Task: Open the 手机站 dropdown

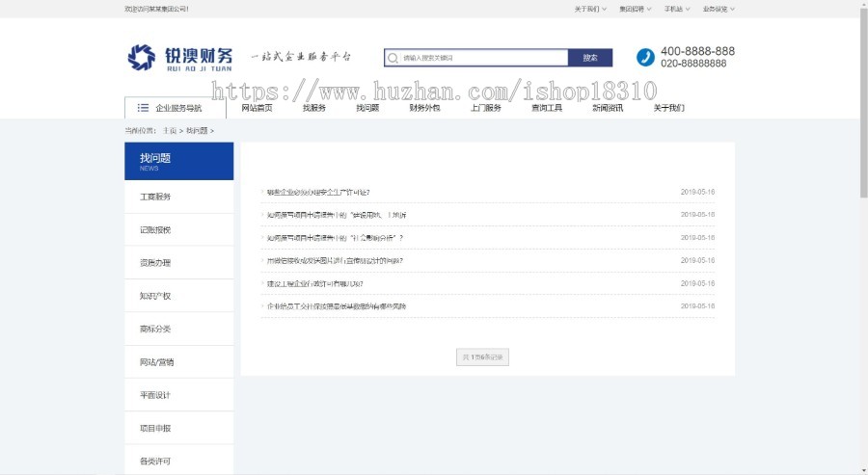Action: pos(676,9)
